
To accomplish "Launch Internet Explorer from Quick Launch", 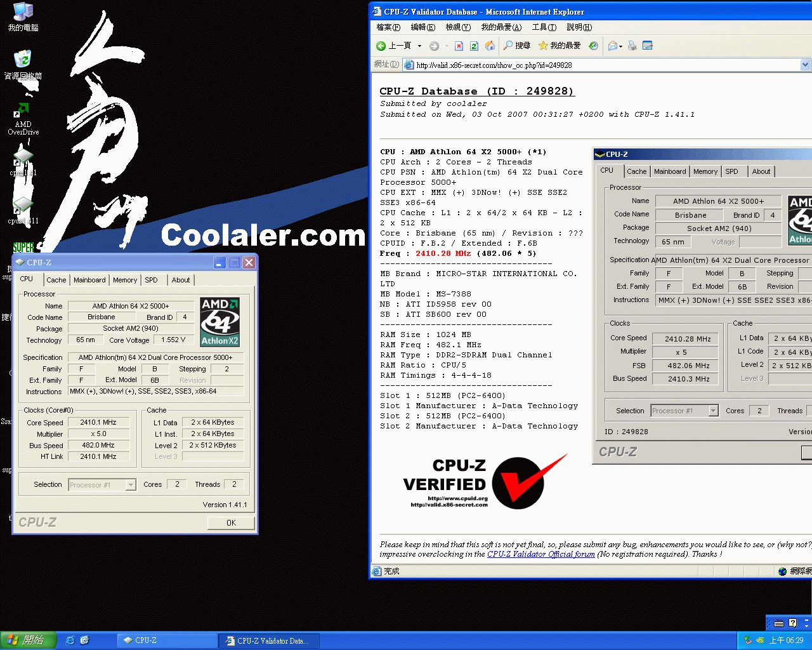I will click(70, 640).
